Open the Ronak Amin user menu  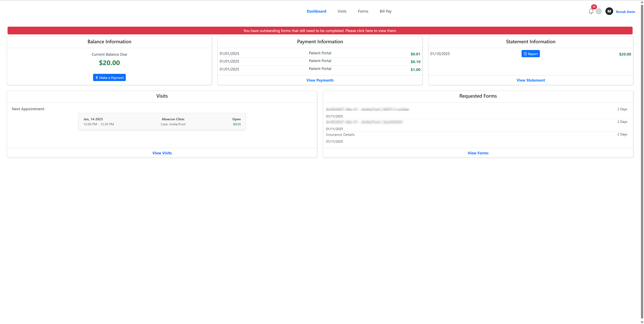[625, 12]
